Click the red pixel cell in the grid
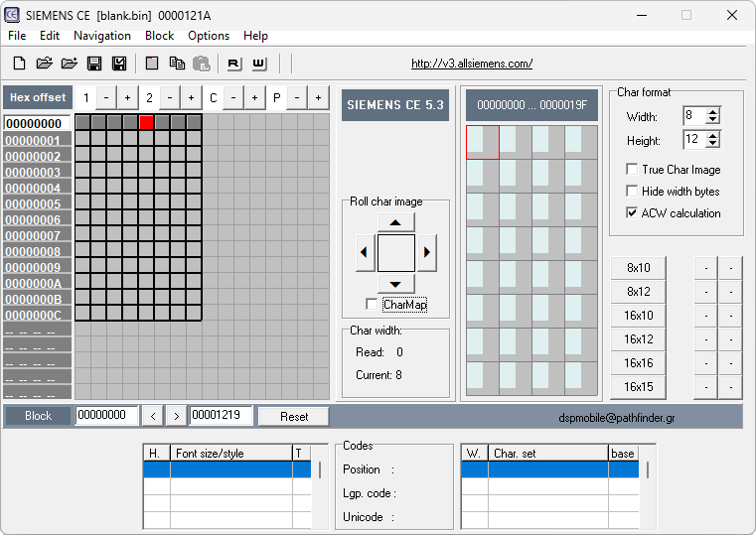The height and width of the screenshot is (535, 756). coord(147,122)
